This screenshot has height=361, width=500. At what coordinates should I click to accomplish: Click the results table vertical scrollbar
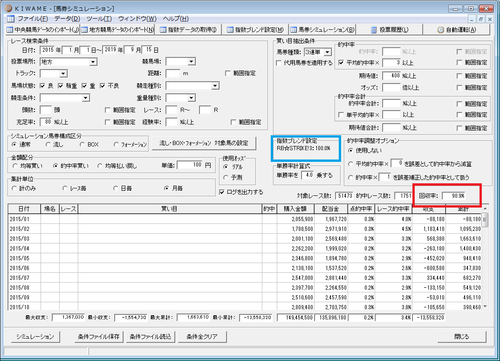pyautogui.click(x=485, y=257)
